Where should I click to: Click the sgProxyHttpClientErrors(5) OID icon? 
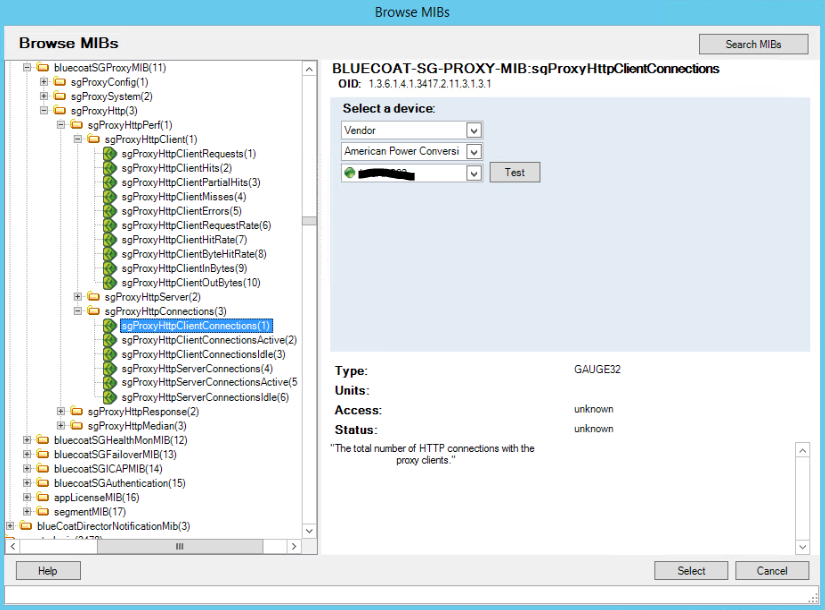coord(109,211)
